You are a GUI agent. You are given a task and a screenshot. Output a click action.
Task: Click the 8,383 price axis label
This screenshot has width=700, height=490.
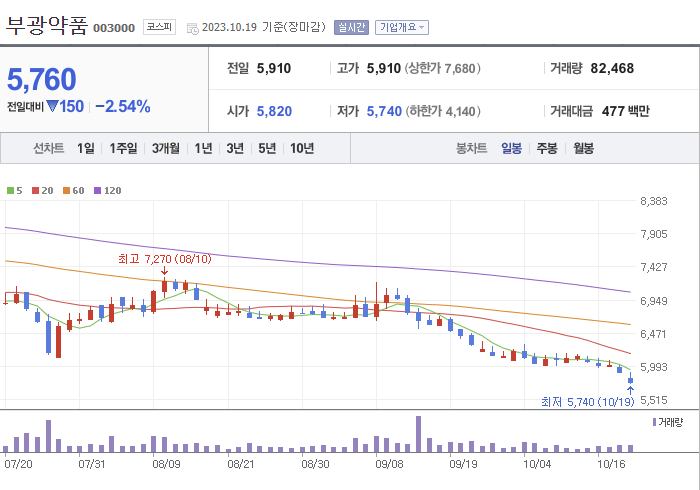click(654, 201)
